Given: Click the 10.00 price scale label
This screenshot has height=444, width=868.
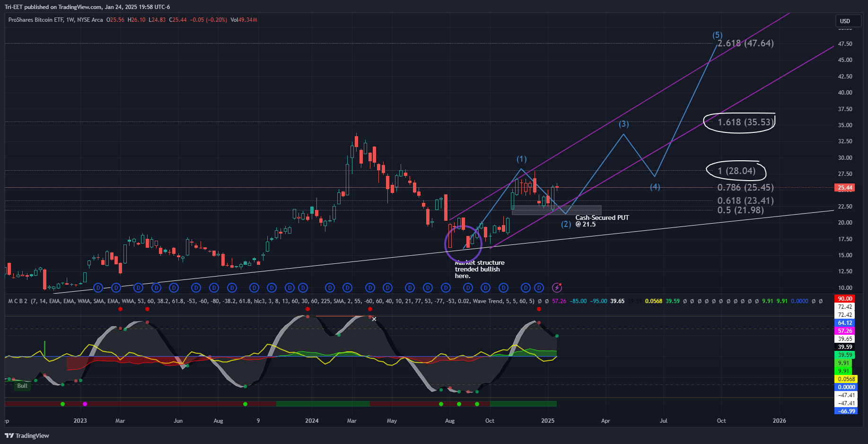Looking at the screenshot, I should coord(845,288).
